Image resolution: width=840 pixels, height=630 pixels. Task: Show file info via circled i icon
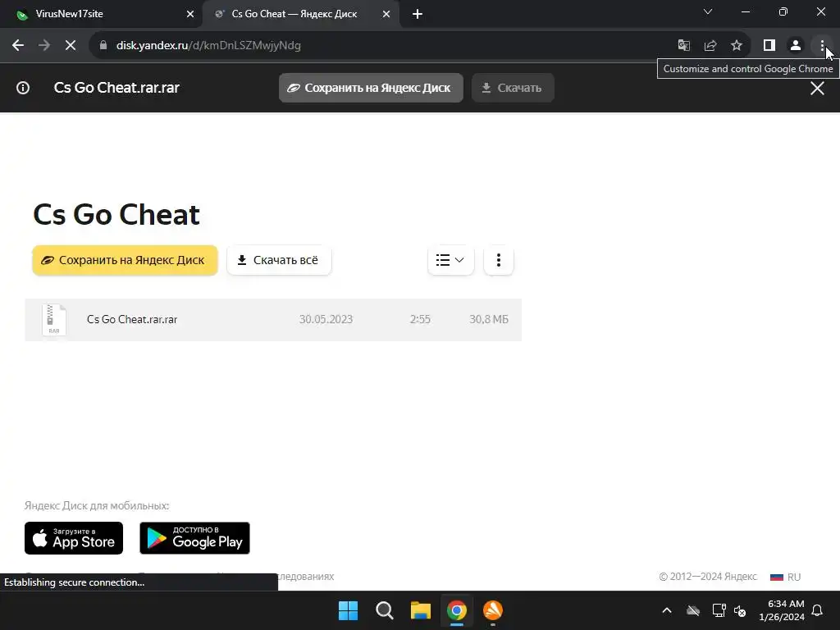[23, 88]
